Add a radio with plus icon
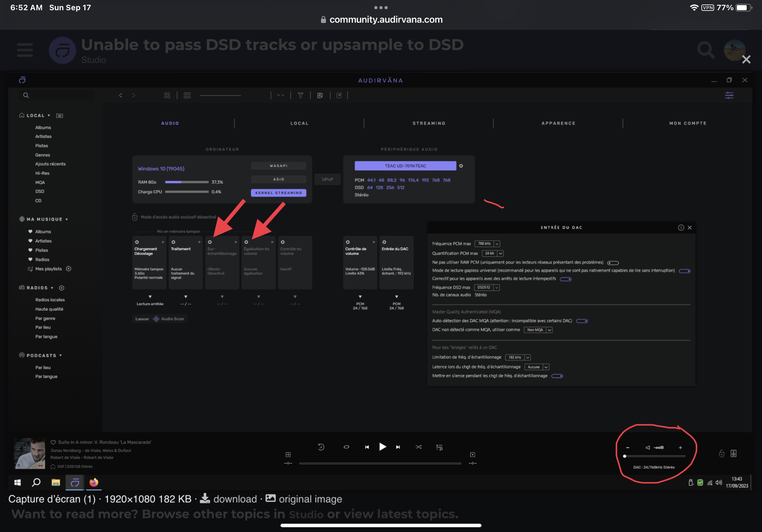 [61, 288]
